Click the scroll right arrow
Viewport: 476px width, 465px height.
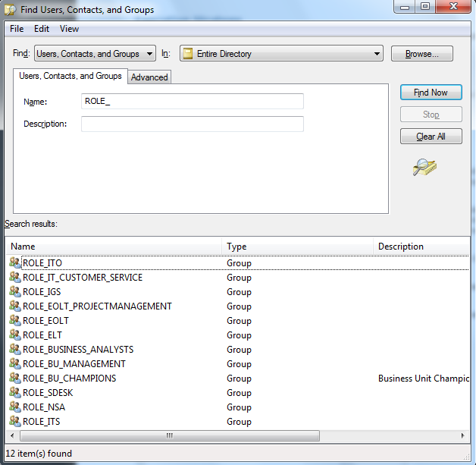(462, 436)
